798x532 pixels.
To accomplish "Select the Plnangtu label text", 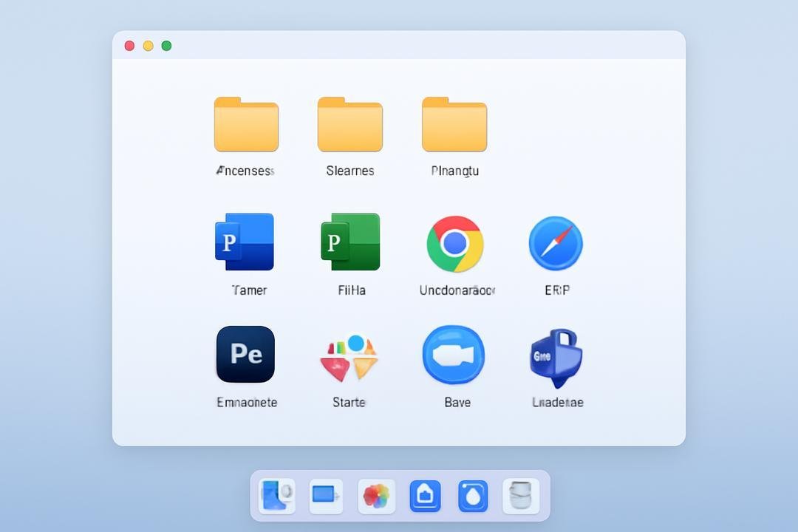I will pos(455,171).
